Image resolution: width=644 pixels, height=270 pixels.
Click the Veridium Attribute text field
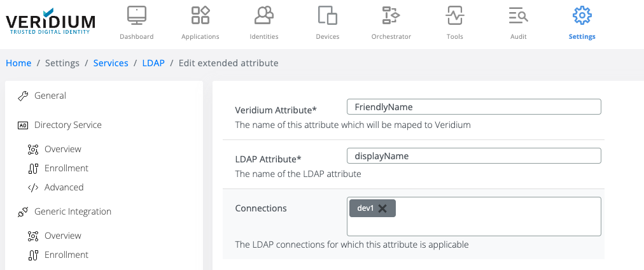tap(473, 106)
